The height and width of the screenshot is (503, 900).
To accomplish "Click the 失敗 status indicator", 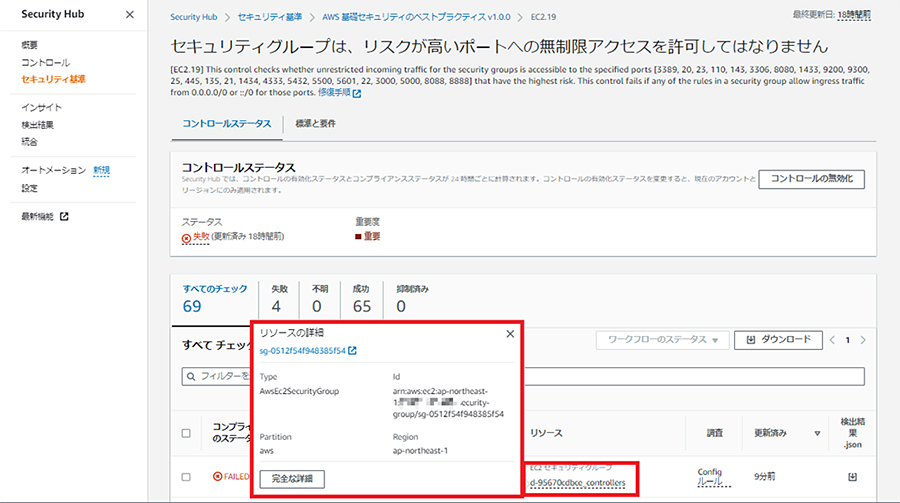I will tap(196, 237).
